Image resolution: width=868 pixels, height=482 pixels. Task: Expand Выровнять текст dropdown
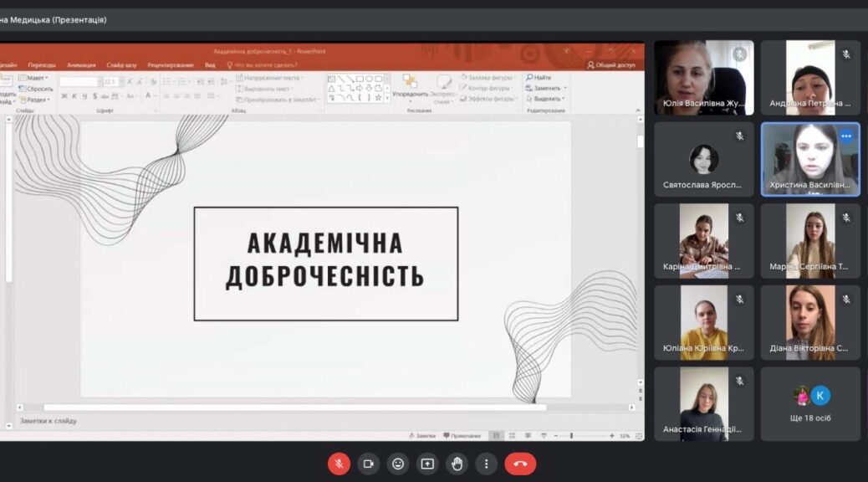coord(265,89)
